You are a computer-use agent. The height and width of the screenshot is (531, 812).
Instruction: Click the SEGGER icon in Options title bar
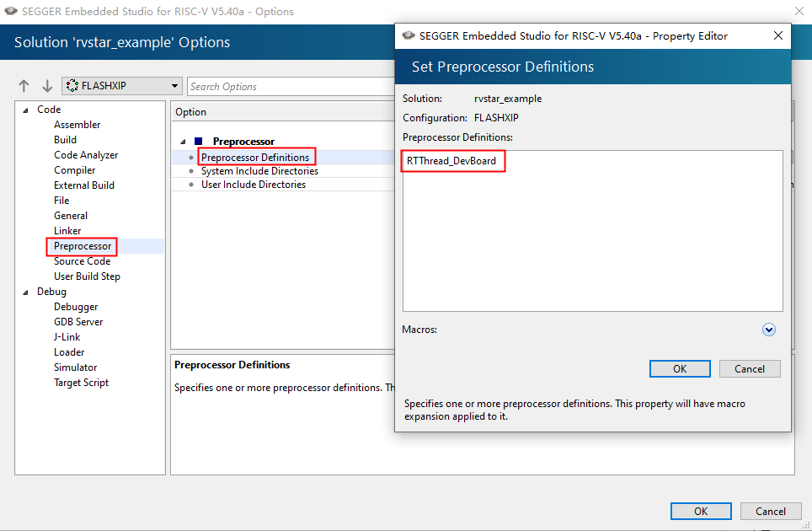click(11, 11)
